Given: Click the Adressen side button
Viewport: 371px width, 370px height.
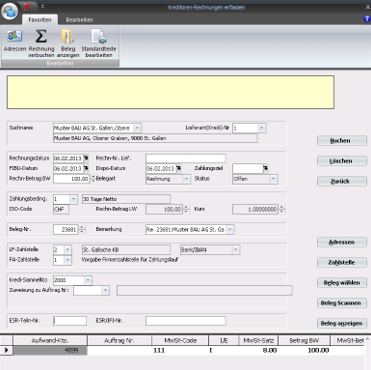Looking at the screenshot, I should point(342,242).
